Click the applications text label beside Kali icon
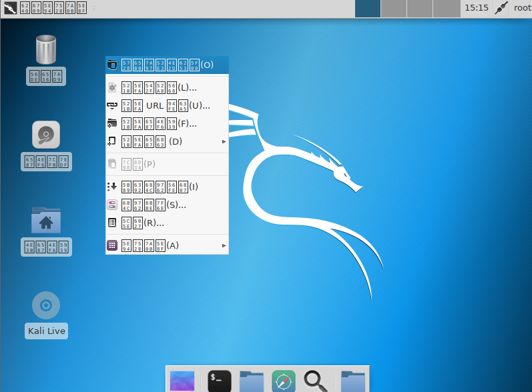532x392 pixels. (x=53, y=8)
